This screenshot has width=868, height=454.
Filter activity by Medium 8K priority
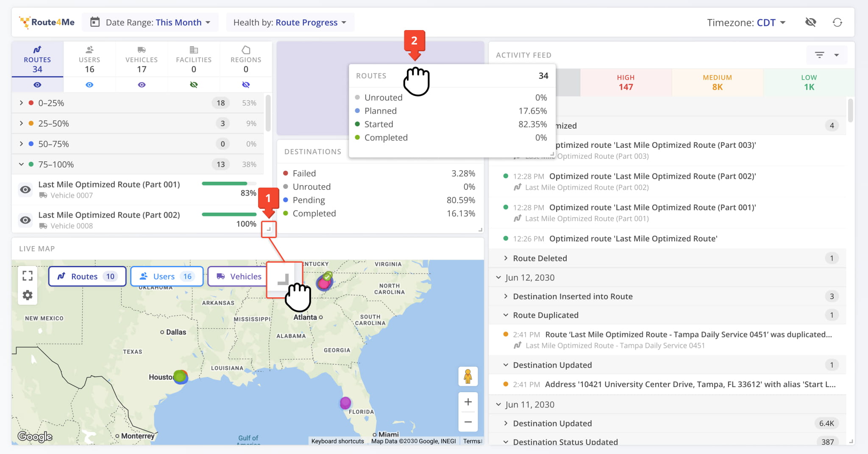click(x=717, y=83)
